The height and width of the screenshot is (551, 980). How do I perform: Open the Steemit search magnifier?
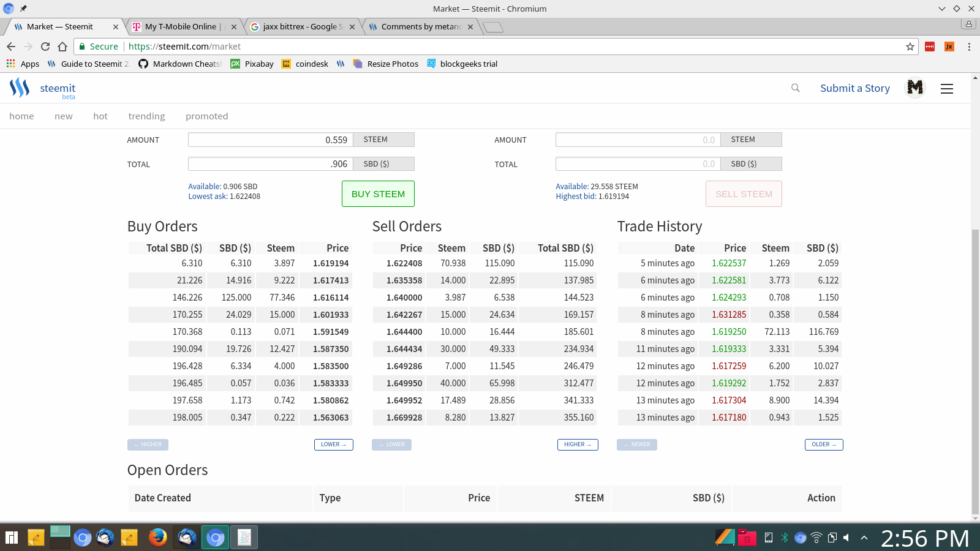pos(796,88)
